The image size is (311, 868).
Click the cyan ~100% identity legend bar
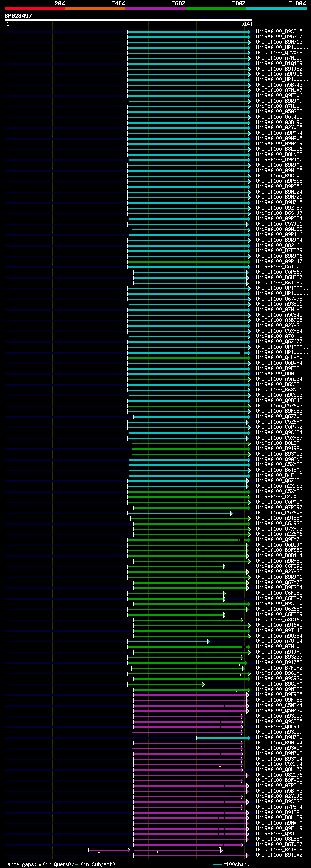coord(276,9)
